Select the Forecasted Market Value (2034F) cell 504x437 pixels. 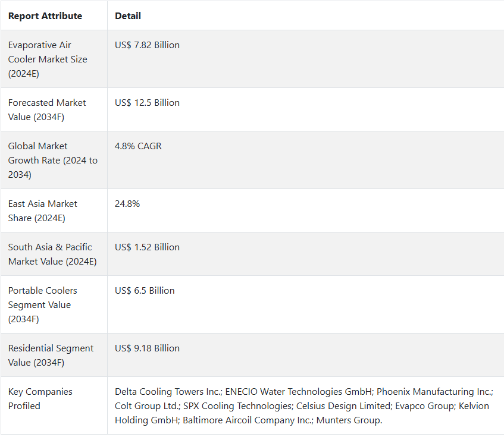54,109
